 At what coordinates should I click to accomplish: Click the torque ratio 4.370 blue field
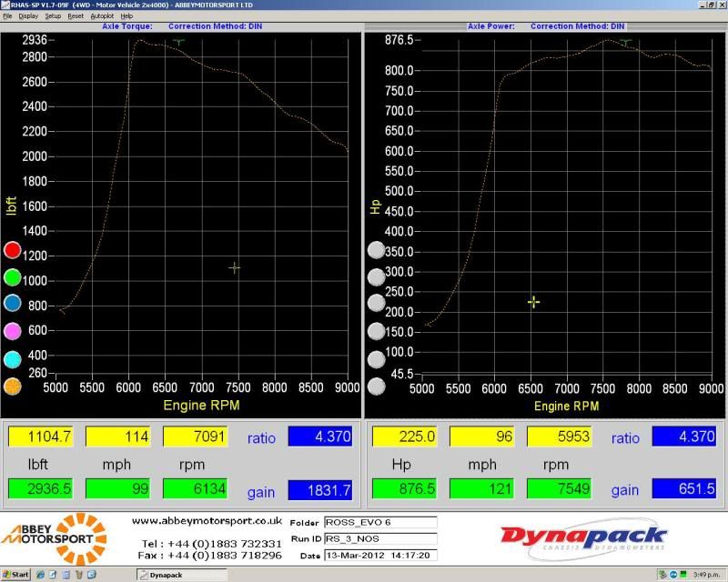320,436
